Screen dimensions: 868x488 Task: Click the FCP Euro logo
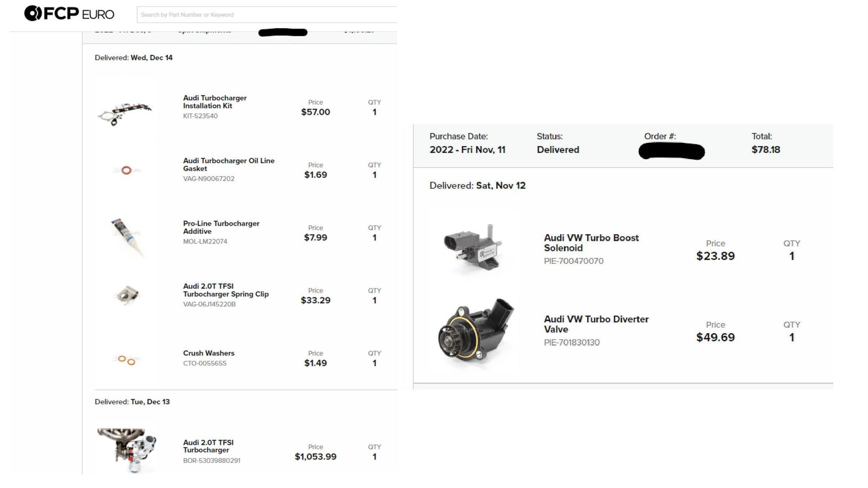coord(69,13)
